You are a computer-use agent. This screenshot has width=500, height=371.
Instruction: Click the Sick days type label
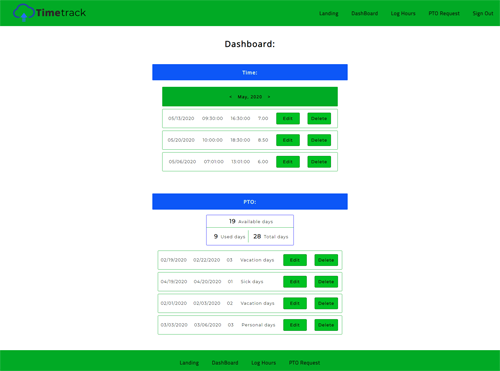[x=252, y=282]
